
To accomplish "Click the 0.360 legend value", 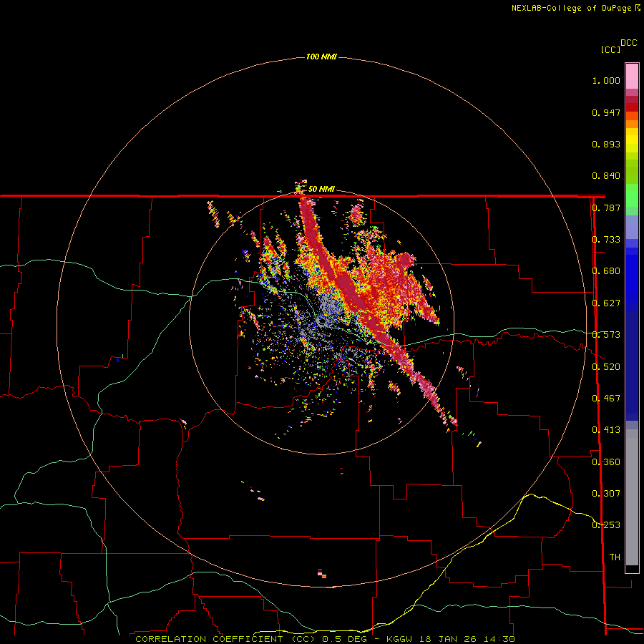I will pyautogui.click(x=606, y=462).
